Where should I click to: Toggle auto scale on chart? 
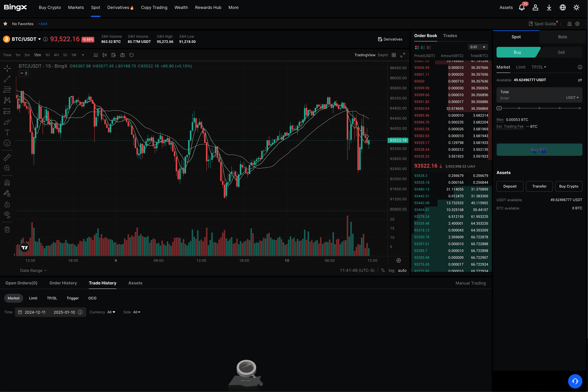click(x=402, y=271)
